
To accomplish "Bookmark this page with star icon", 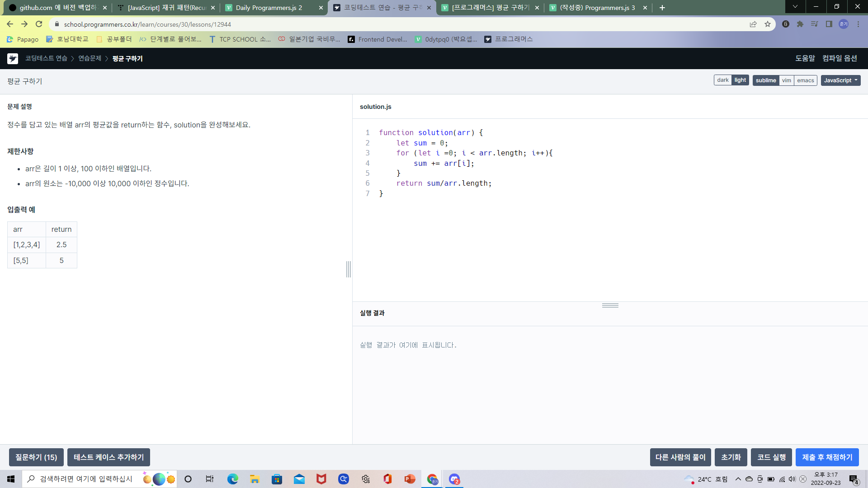I will (x=768, y=24).
